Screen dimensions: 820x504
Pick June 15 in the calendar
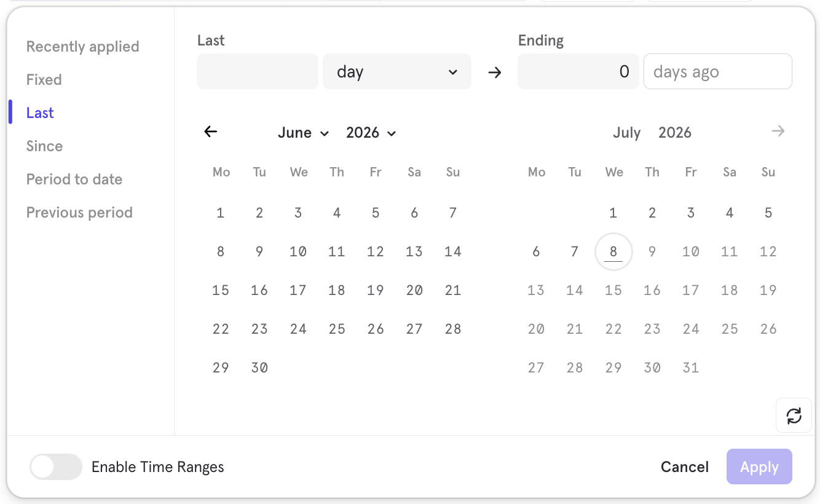(221, 291)
